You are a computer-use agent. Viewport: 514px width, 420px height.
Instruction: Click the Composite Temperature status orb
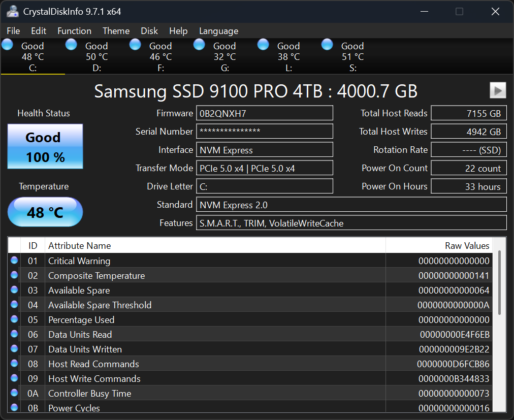pyautogui.click(x=14, y=275)
